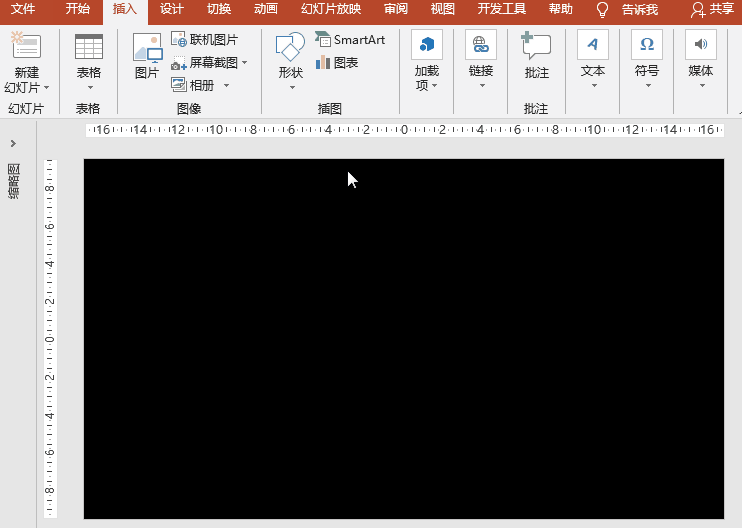This screenshot has height=528, width=742.
Task: Click the Tell Me (告诉我) search box
Action: [x=639, y=9]
